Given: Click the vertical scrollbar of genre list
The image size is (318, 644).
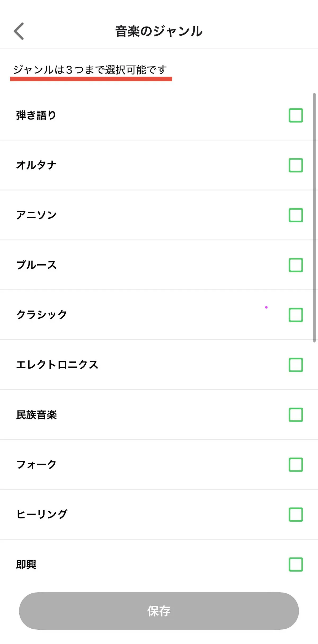Looking at the screenshot, I should (314, 218).
